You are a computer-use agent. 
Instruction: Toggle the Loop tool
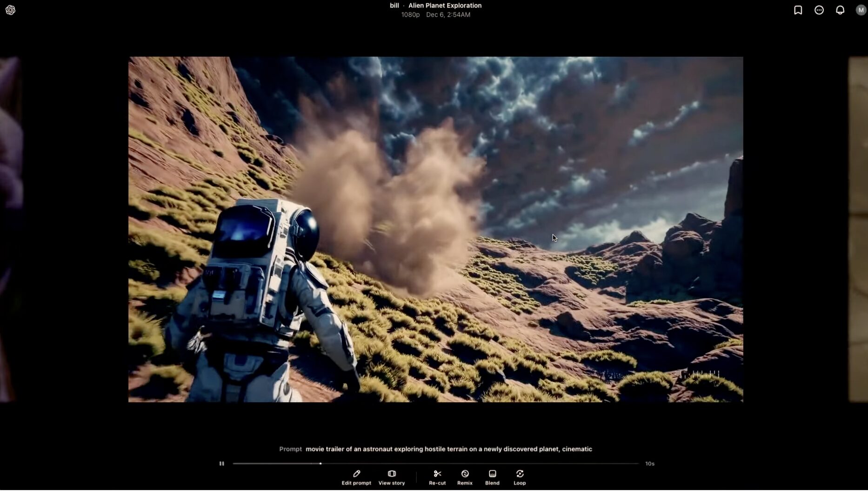point(520,478)
